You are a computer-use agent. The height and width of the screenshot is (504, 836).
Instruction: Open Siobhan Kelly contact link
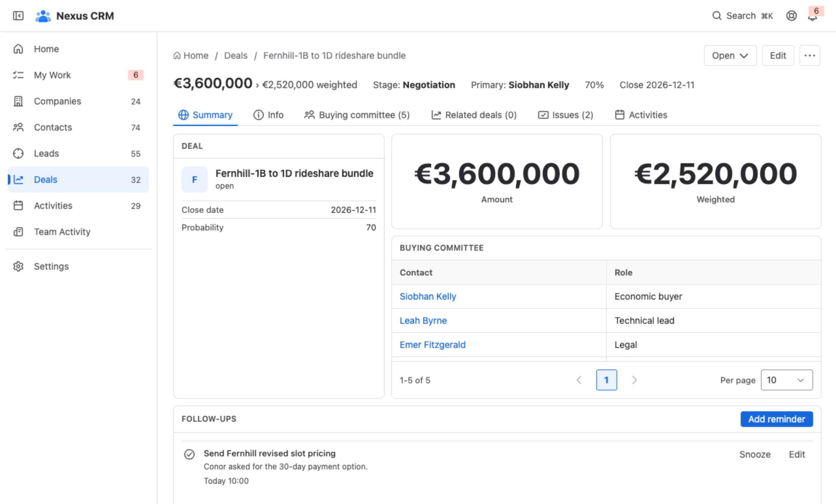tap(427, 296)
